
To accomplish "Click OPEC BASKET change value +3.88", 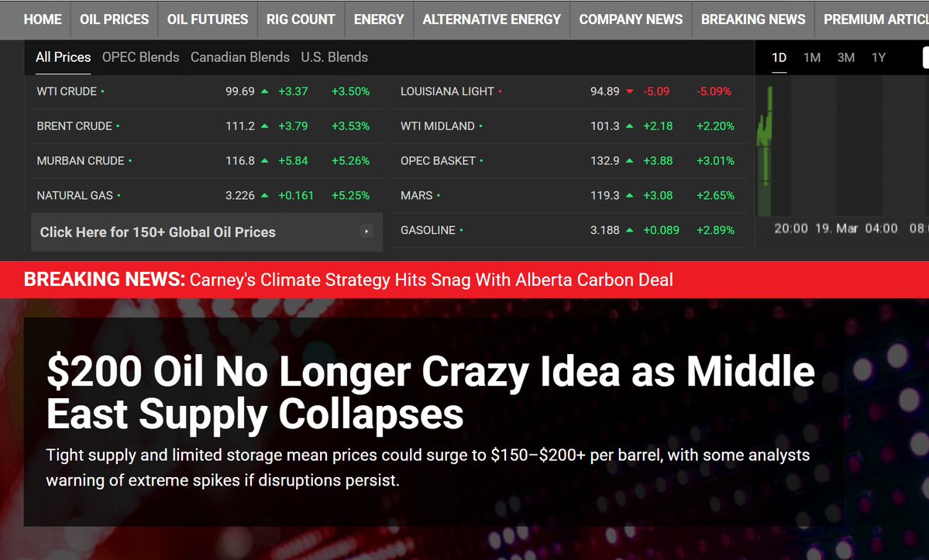I will click(659, 161).
